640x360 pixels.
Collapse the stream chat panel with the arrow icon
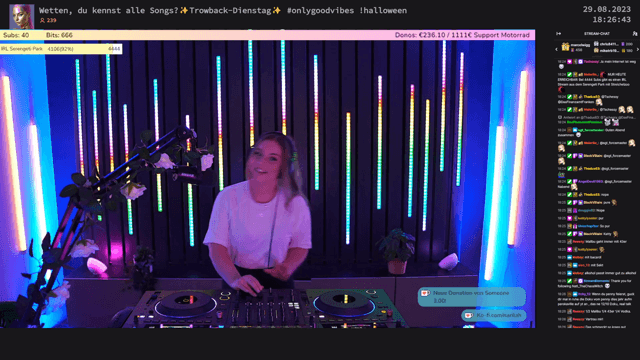[x=558, y=33]
